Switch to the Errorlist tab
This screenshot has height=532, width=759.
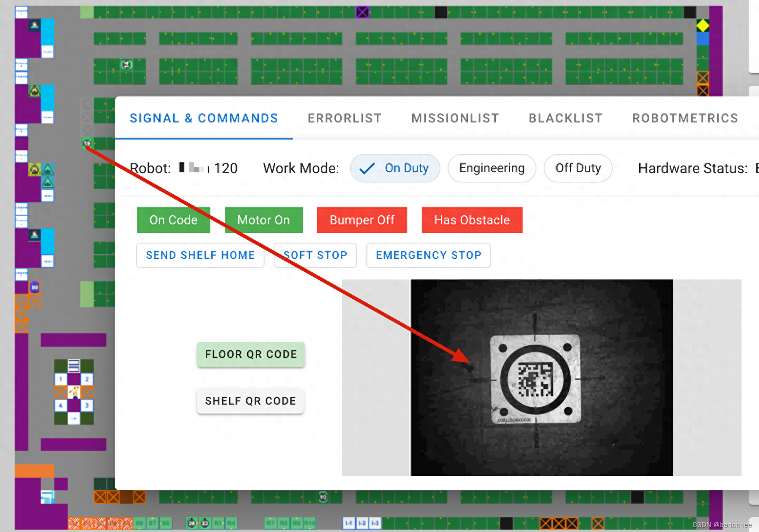pyautogui.click(x=345, y=118)
